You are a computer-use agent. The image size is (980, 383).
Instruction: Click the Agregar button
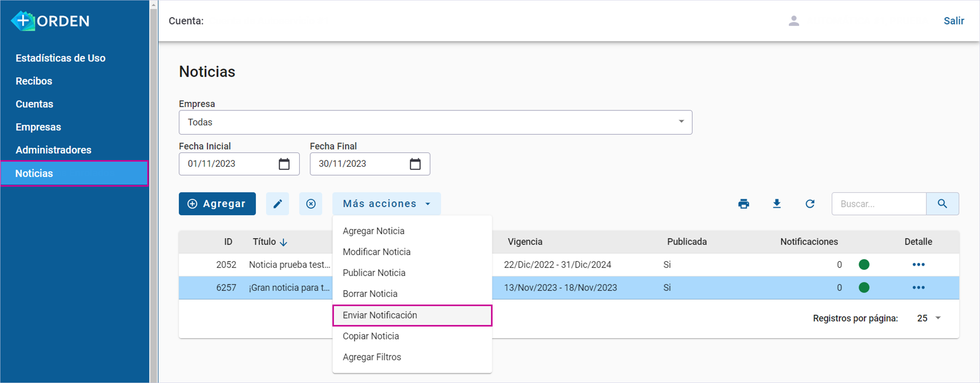(x=217, y=204)
